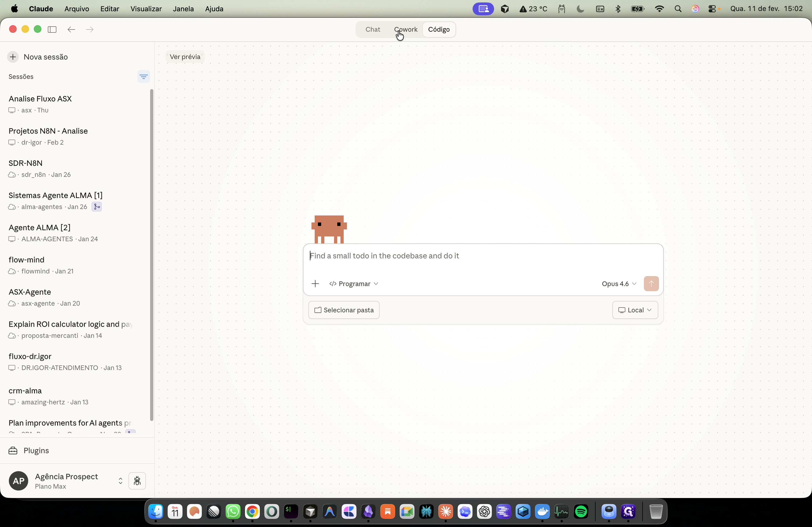Open the Opus 4.6 model selector
Image resolution: width=812 pixels, height=527 pixels.
tap(619, 284)
